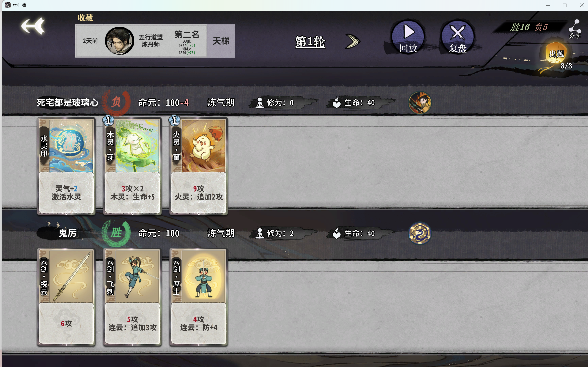588x367 pixels.
Task: Click the 第1轮 round title
Action: click(310, 41)
